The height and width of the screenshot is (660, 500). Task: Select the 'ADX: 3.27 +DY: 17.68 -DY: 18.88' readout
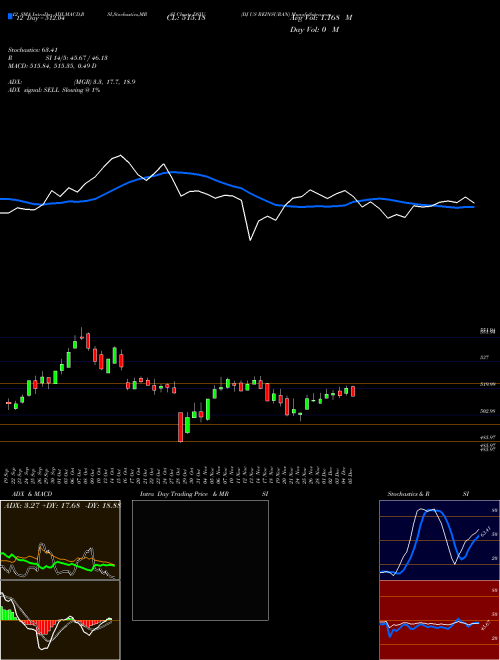coord(62,506)
